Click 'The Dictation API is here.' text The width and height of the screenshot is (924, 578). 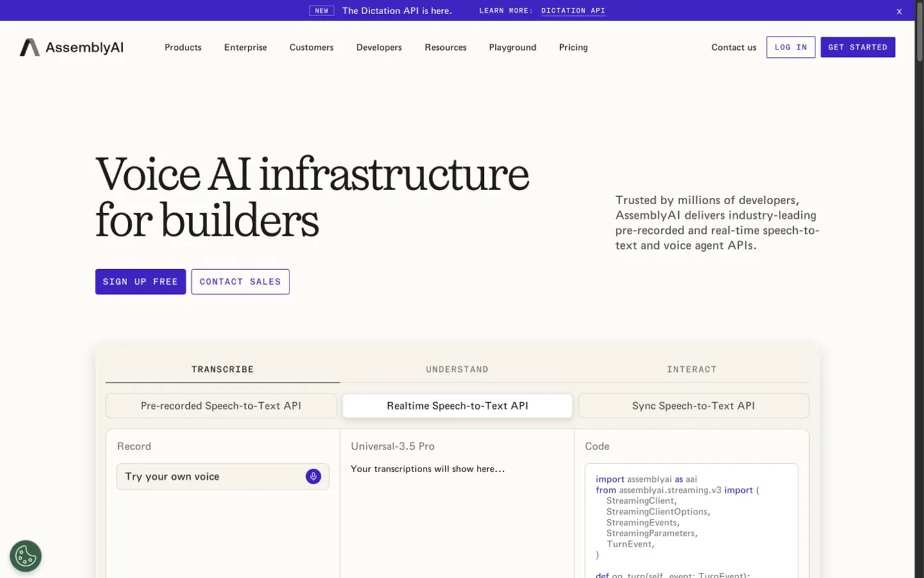tap(397, 11)
